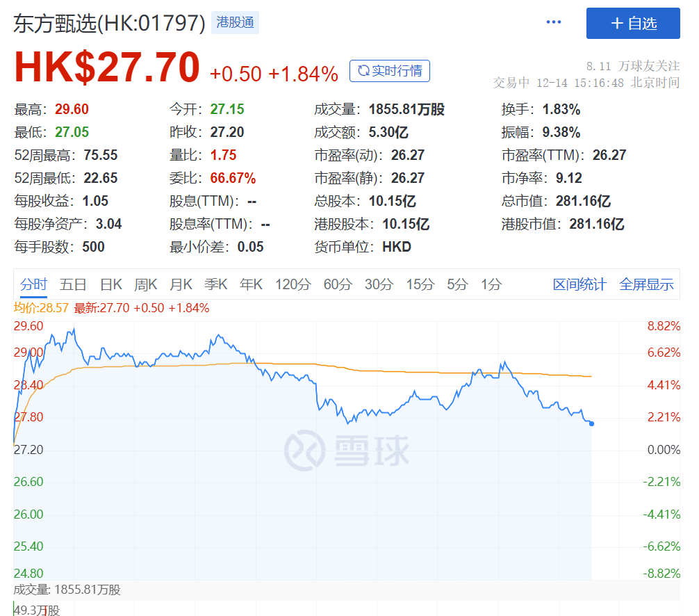Click the 每股净资产 value 3.04
This screenshot has height=616, width=699.
(x=109, y=224)
